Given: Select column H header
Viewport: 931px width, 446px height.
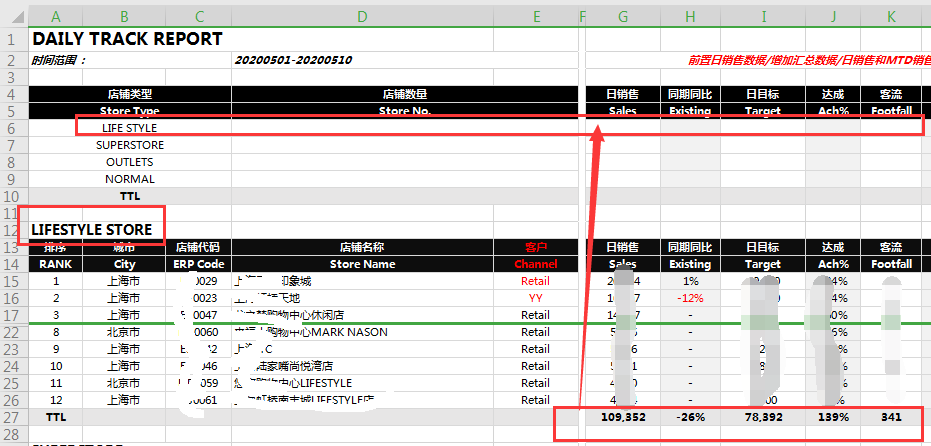Looking at the screenshot, I should tap(690, 17).
